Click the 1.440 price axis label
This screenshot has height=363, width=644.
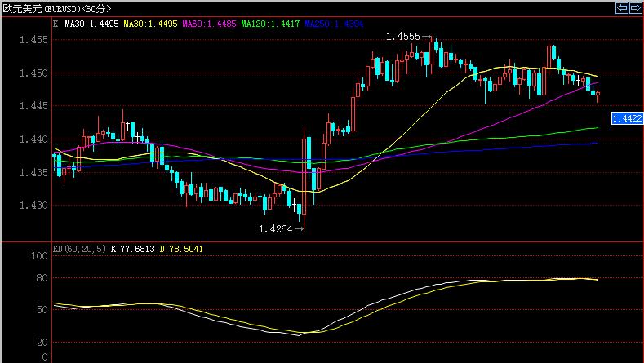pos(33,139)
